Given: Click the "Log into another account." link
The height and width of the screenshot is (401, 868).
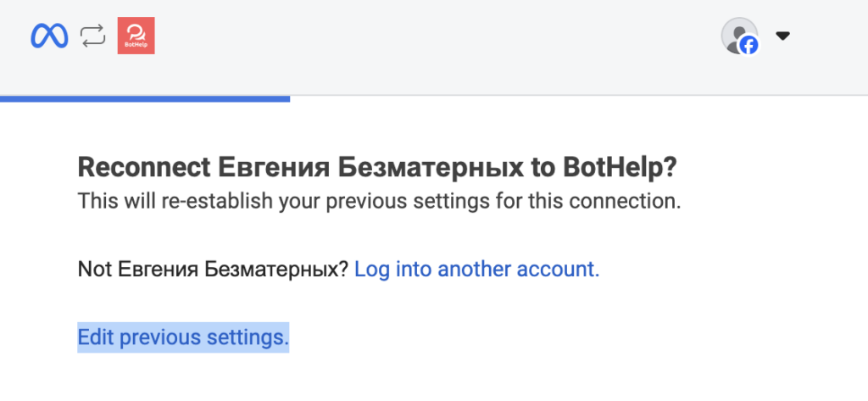Looking at the screenshot, I should (x=477, y=270).
